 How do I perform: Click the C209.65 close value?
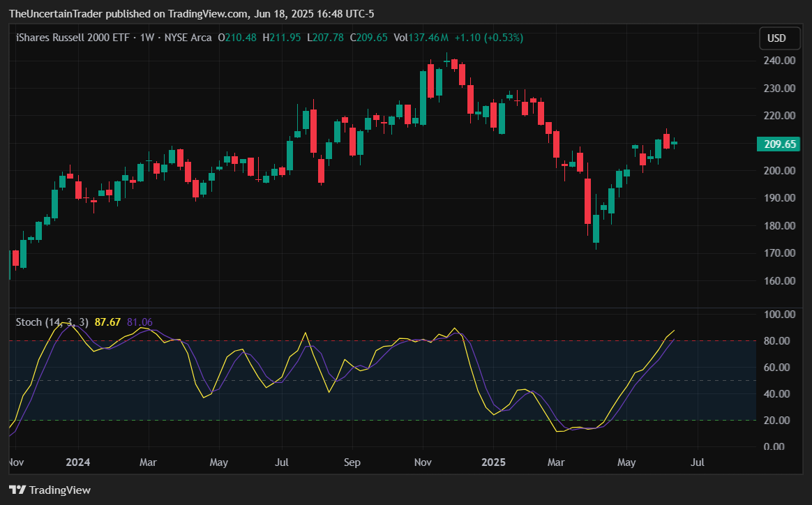369,38
